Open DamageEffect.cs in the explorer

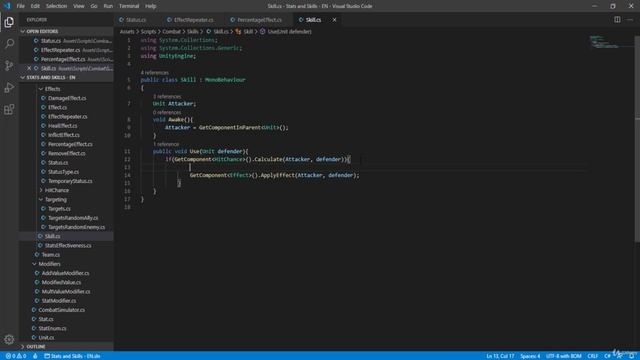(67, 98)
